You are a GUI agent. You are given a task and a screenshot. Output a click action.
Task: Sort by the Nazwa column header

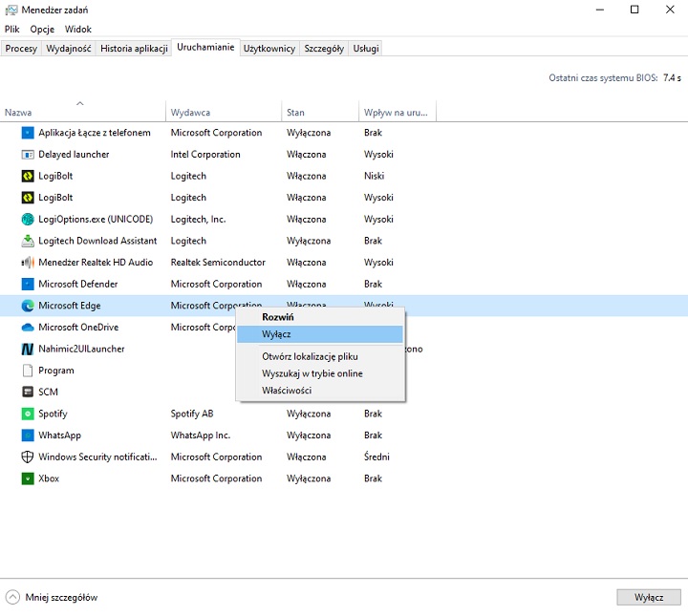click(19, 113)
